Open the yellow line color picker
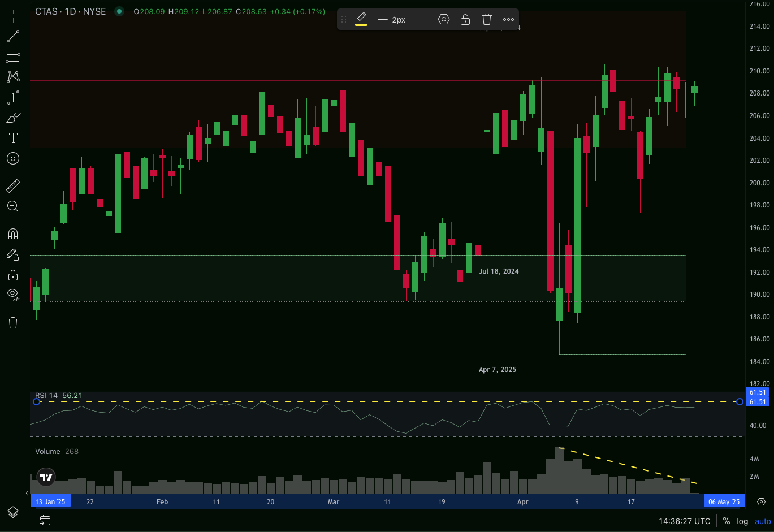Screen dimensions: 774x532 (361, 19)
